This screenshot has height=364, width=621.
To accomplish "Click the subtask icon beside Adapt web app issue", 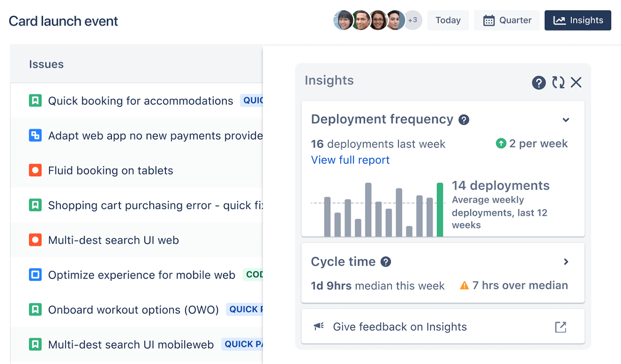I will point(36,135).
